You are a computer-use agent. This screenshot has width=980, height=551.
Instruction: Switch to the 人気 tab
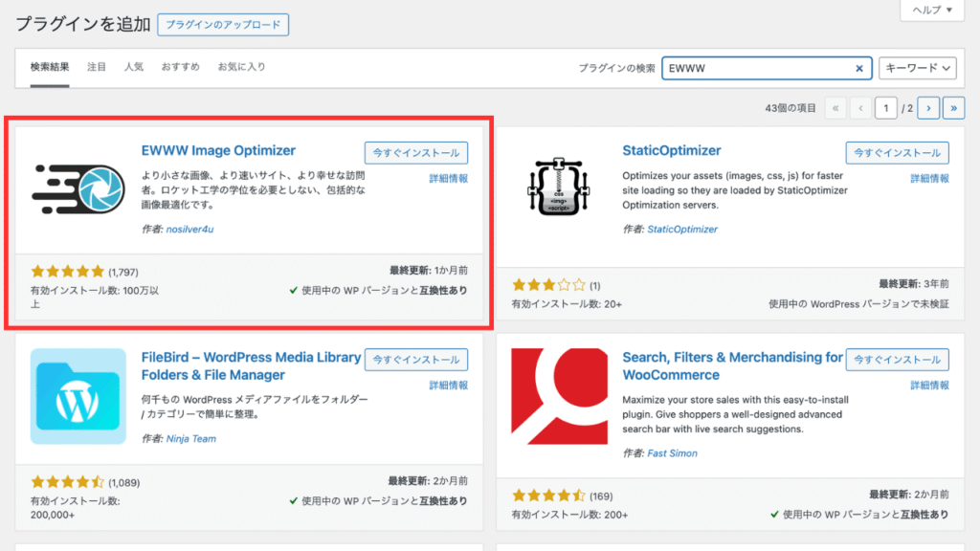[x=133, y=67]
